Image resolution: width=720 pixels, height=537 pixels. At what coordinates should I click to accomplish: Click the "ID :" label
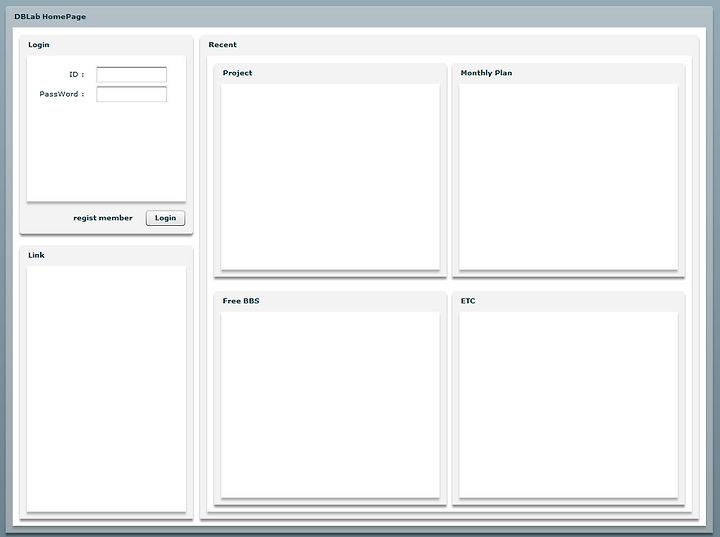pyautogui.click(x=77, y=74)
